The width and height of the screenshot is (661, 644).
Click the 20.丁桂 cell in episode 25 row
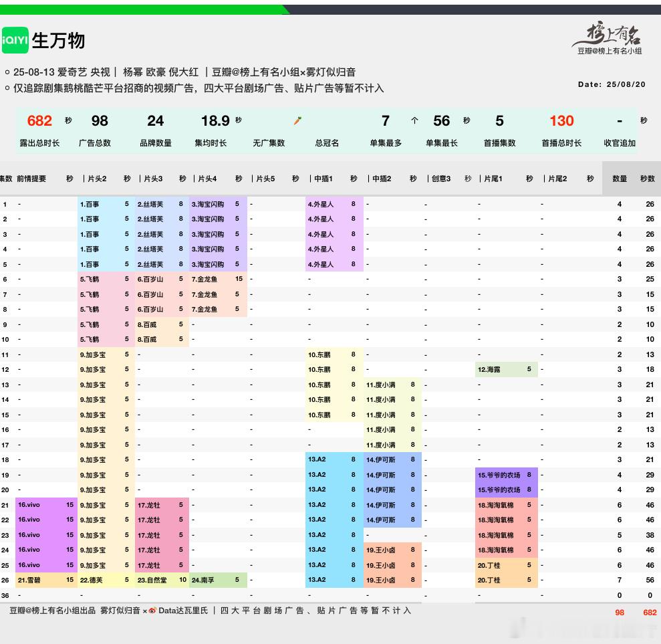pyautogui.click(x=507, y=565)
